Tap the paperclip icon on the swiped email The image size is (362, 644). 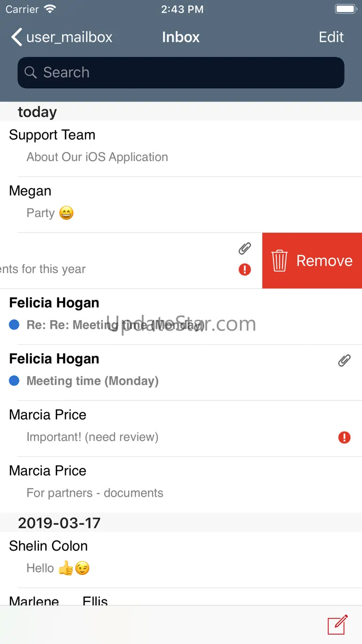245,249
